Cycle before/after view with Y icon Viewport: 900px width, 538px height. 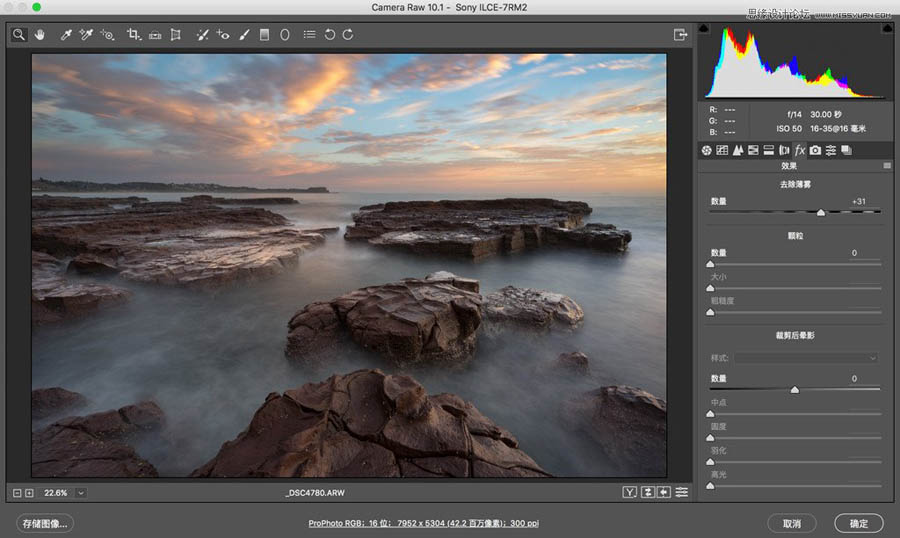pyautogui.click(x=630, y=492)
